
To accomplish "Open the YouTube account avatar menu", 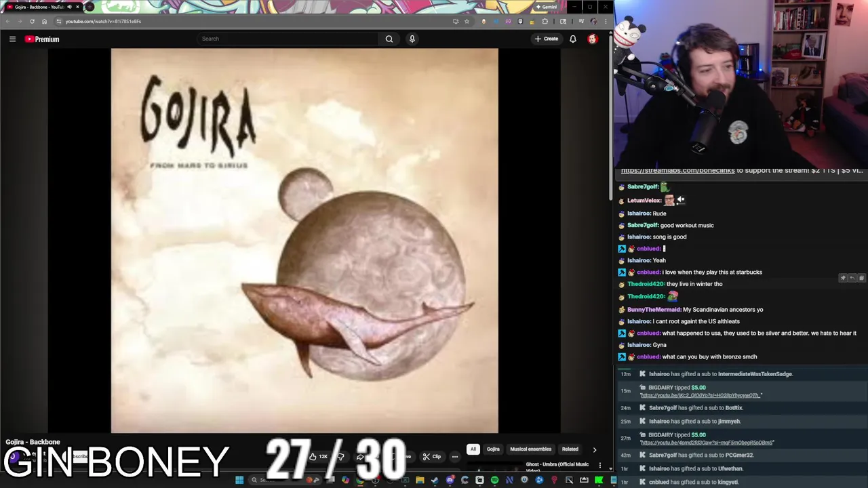I will pos(593,39).
